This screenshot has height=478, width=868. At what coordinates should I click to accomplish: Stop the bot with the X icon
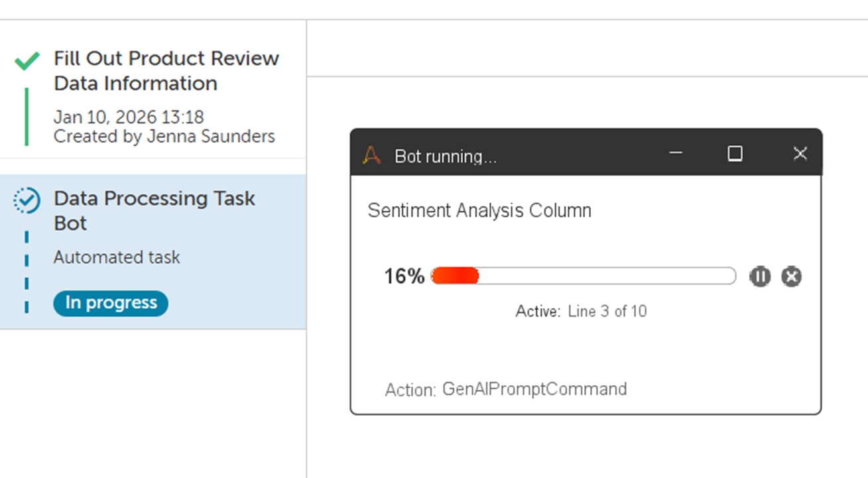pyautogui.click(x=791, y=276)
